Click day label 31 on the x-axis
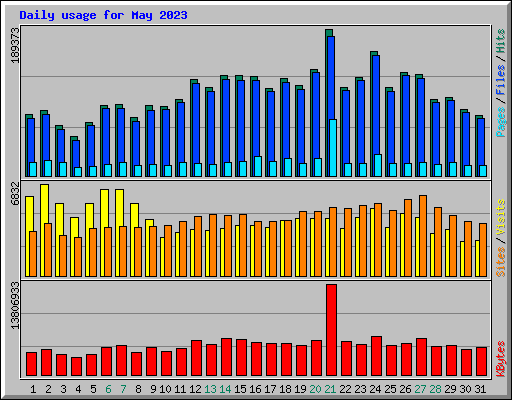This screenshot has height=400, width=512. (x=480, y=389)
